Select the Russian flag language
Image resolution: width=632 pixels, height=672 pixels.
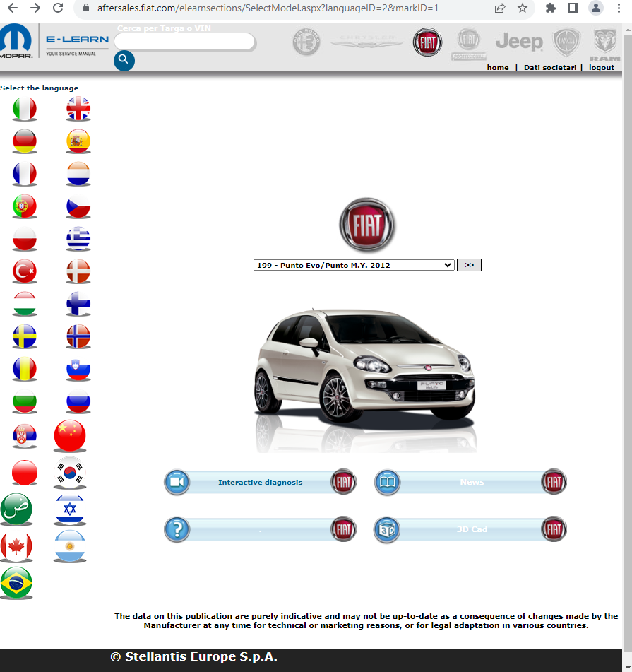78,402
